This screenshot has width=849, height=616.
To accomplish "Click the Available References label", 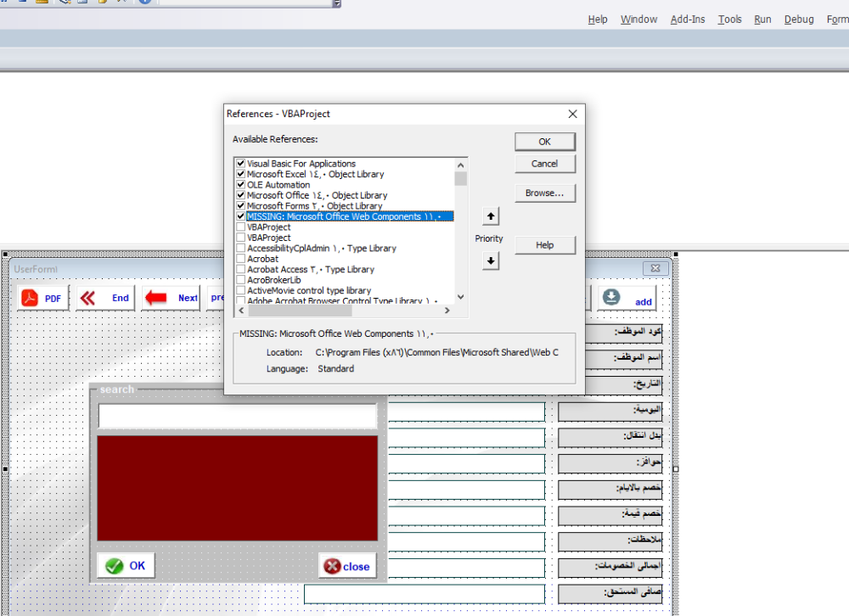I will pos(275,139).
